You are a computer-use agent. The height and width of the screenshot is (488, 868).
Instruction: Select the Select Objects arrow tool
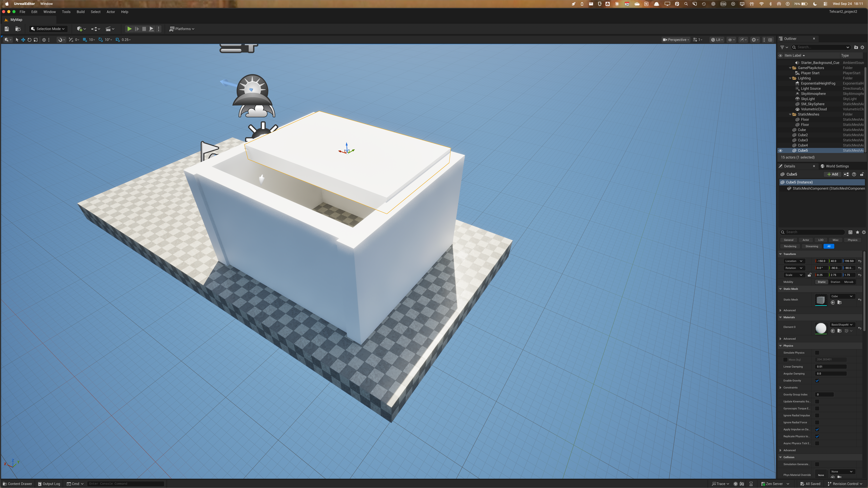[17, 40]
